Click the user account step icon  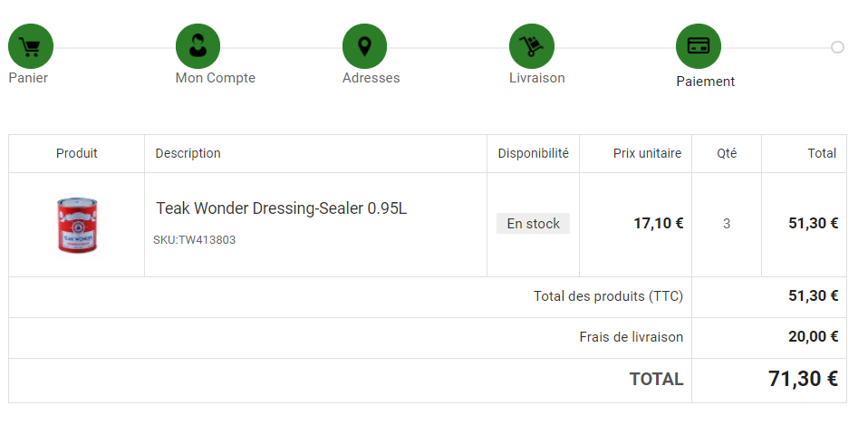(198, 46)
